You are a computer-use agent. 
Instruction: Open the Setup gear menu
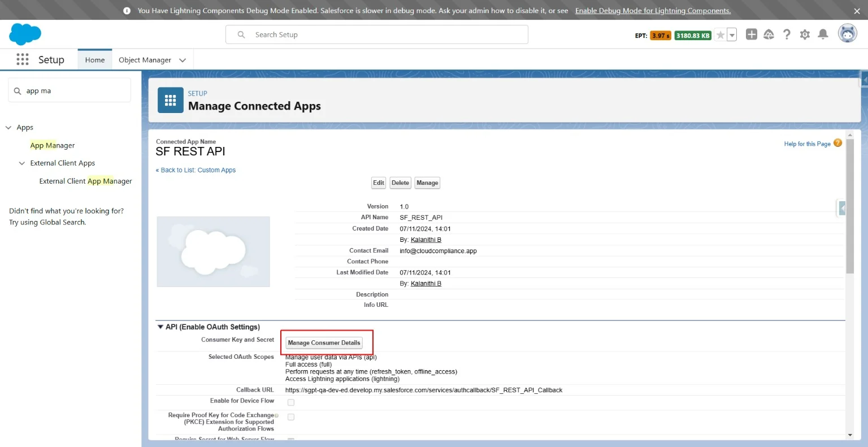805,34
